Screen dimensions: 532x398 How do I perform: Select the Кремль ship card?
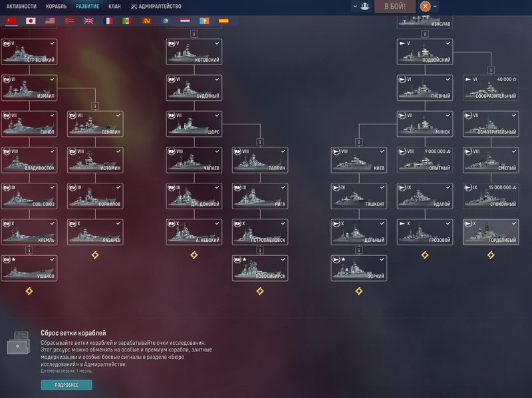(x=29, y=232)
